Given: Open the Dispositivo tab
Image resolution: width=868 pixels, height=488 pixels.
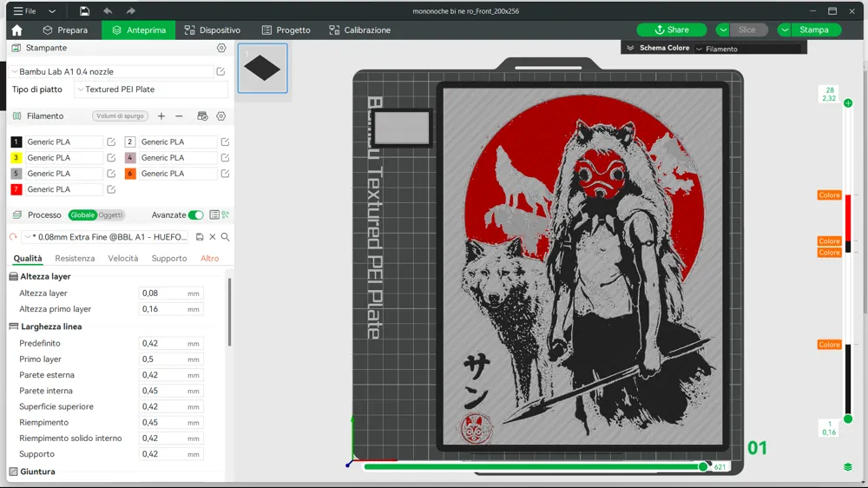Looking at the screenshot, I should 213,30.
